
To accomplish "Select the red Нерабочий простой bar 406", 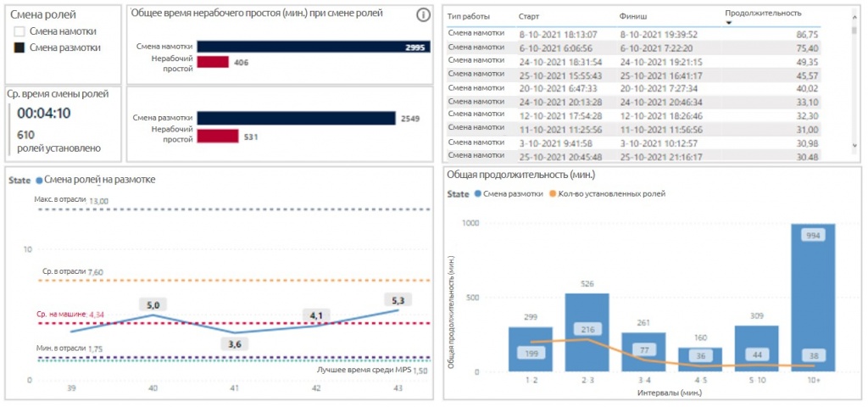I will pyautogui.click(x=213, y=62).
